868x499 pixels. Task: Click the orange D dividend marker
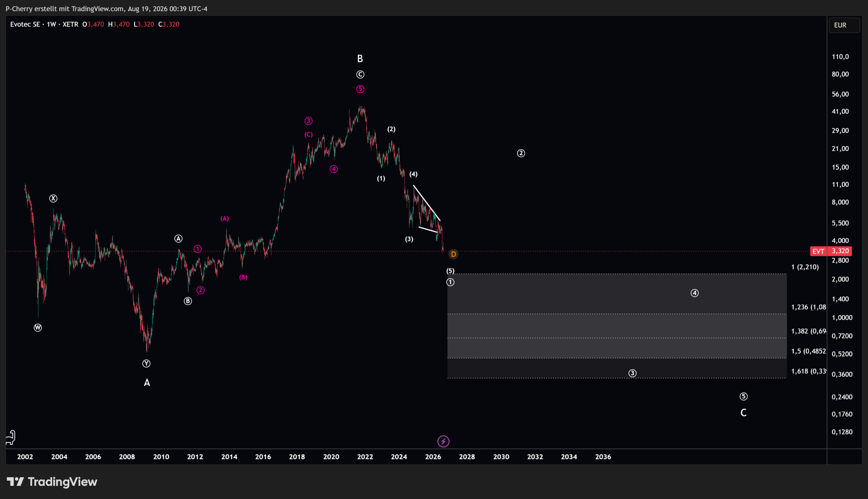point(453,254)
